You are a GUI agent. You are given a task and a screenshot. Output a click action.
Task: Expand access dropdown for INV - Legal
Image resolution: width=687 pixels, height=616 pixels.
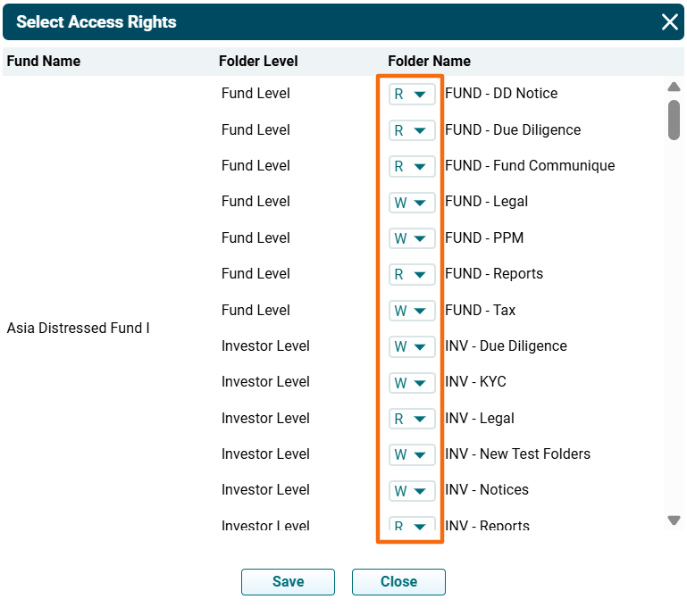pos(412,419)
